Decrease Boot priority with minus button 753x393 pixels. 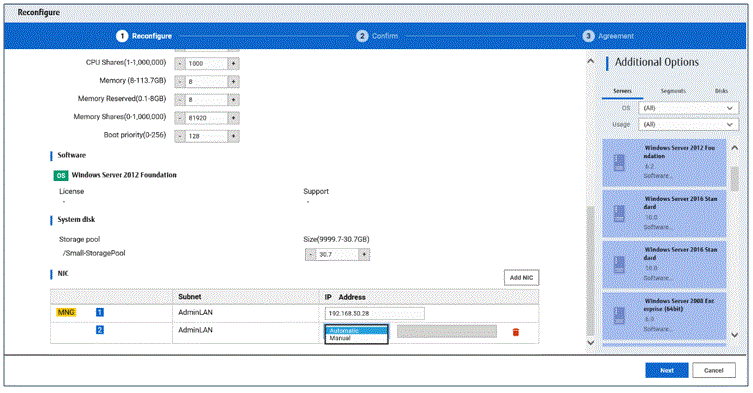[180, 136]
